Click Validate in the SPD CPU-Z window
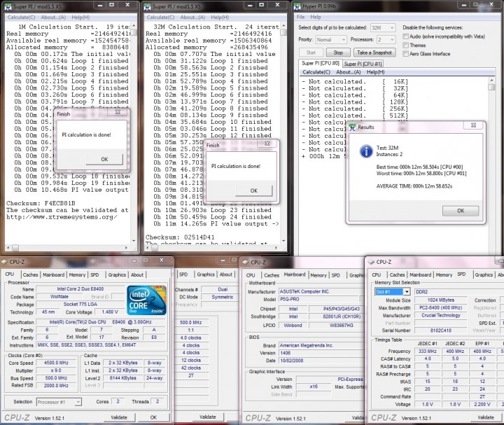This screenshot has height=425, width=504. [x=486, y=417]
